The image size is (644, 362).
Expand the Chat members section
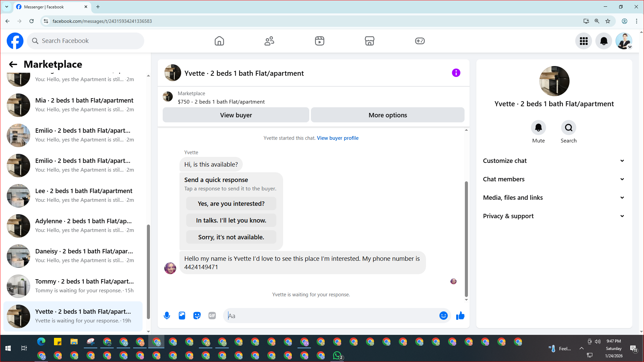553,179
